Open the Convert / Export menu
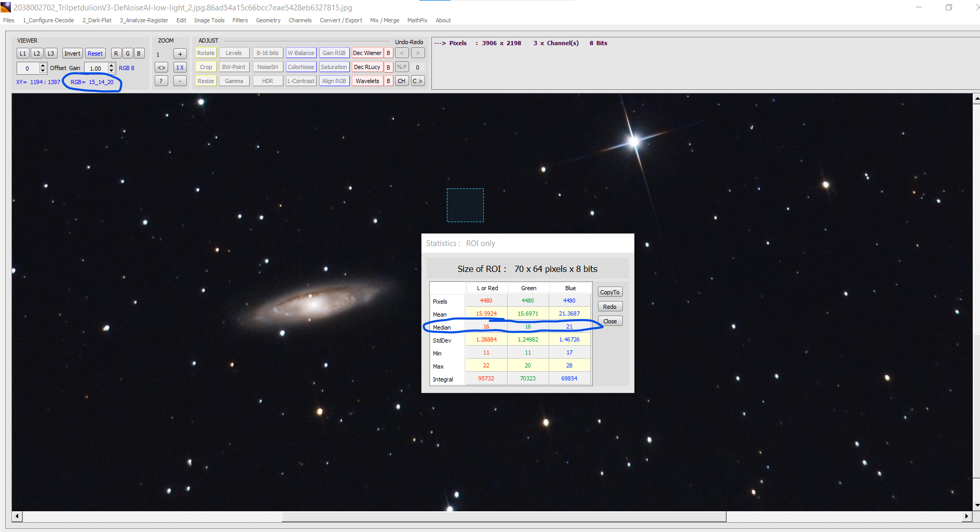Screen dimensions: 980x532 (x=341, y=20)
